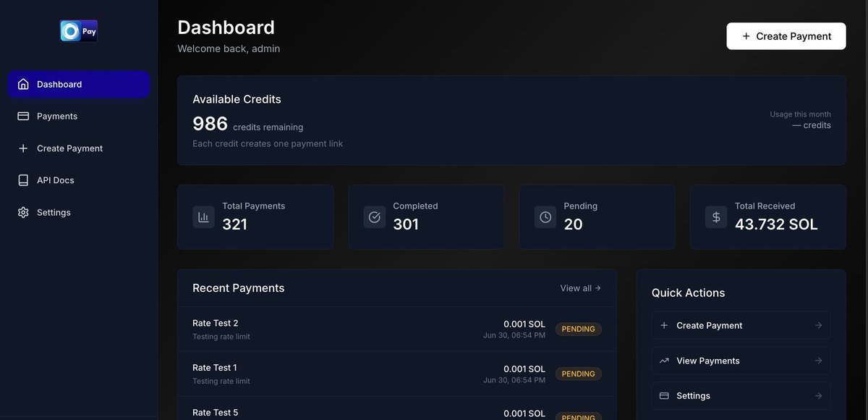Viewport: 868px width, 420px height.
Task: Click the Pay logo in sidebar
Action: pos(79,31)
